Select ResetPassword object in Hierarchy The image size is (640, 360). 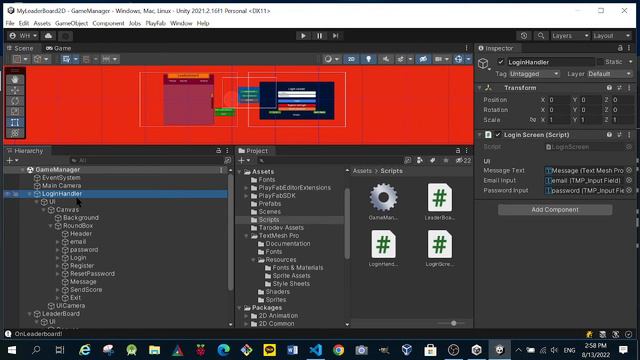tap(92, 273)
